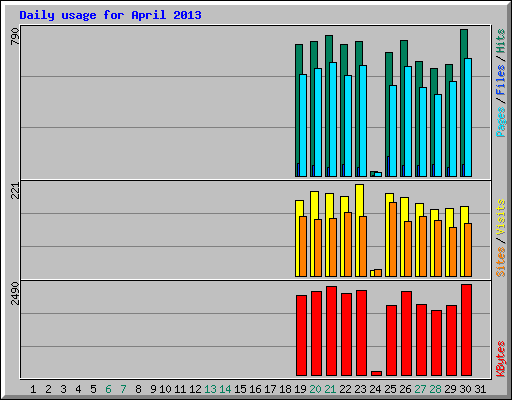This screenshot has height=400, width=512.
Task: Click the red KBytes bar for day 21
Action: click(x=331, y=331)
